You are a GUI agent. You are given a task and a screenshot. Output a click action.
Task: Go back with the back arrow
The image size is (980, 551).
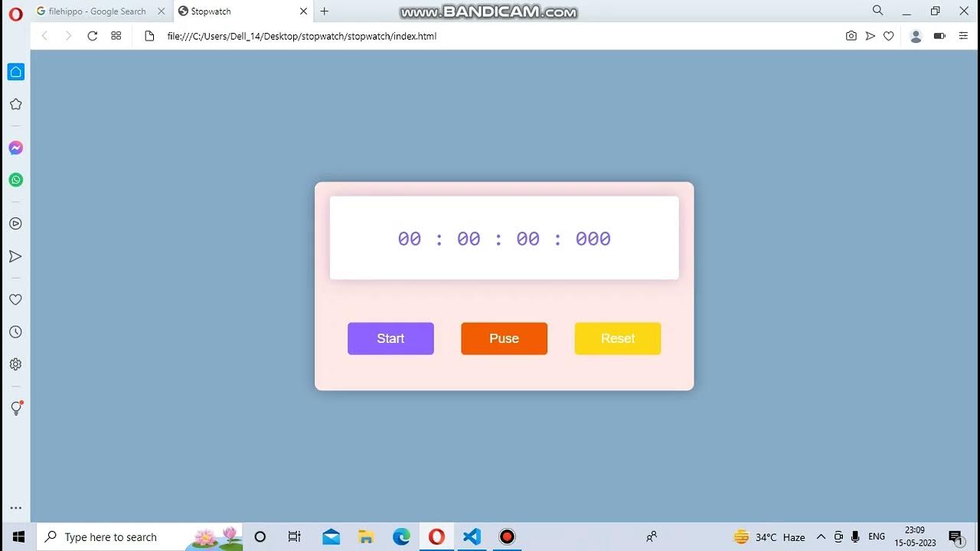point(44,36)
